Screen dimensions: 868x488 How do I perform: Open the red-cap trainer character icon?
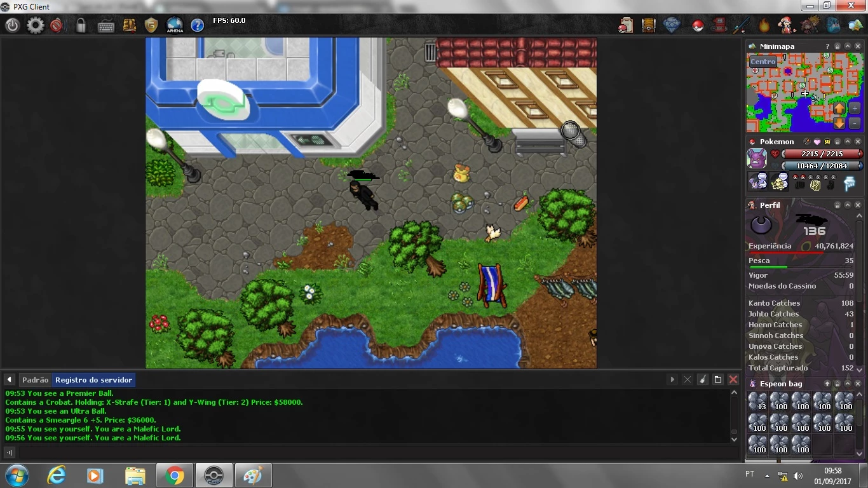[788, 25]
